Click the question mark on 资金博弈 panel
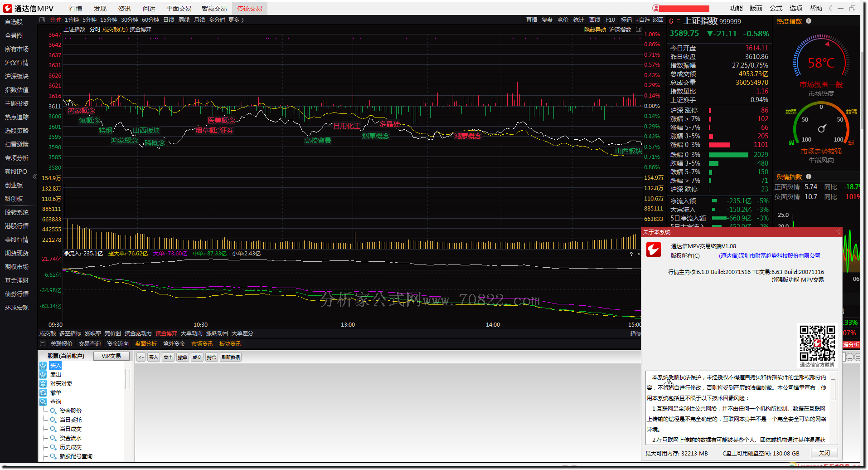Image resolution: width=868 pixels, height=470 pixels. tap(631, 254)
